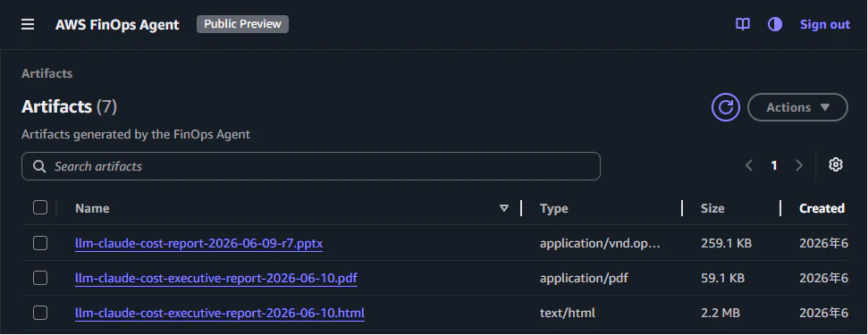Open the documentation book icon
868x335 pixels.
[742, 24]
